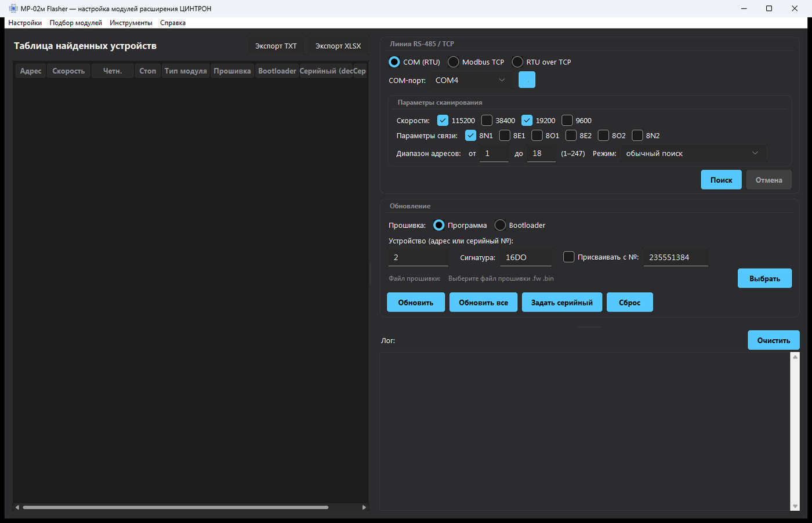Clear the log with the 'Очистить' button

[774, 340]
